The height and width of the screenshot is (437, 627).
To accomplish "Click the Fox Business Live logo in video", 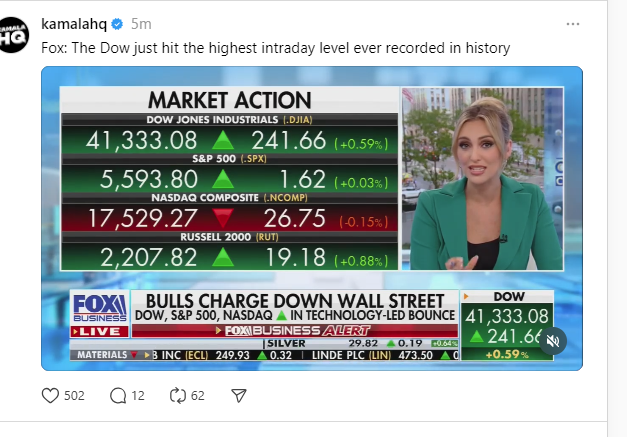I will tap(99, 314).
